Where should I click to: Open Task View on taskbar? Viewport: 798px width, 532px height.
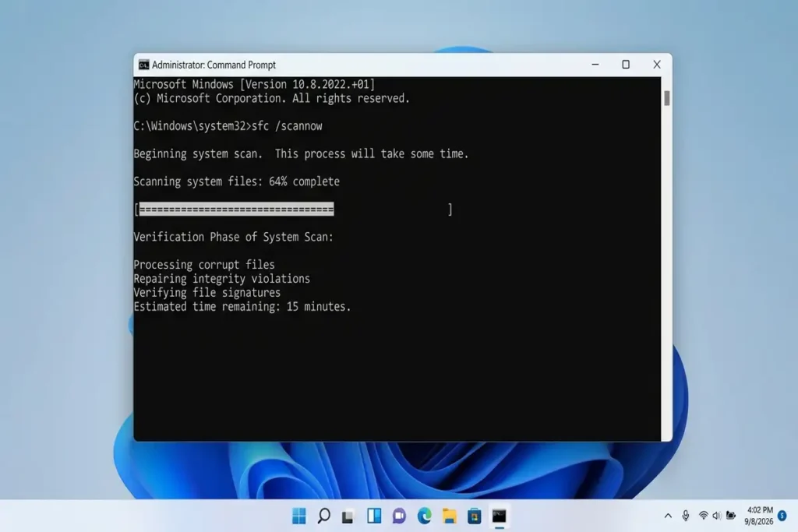[348, 516]
